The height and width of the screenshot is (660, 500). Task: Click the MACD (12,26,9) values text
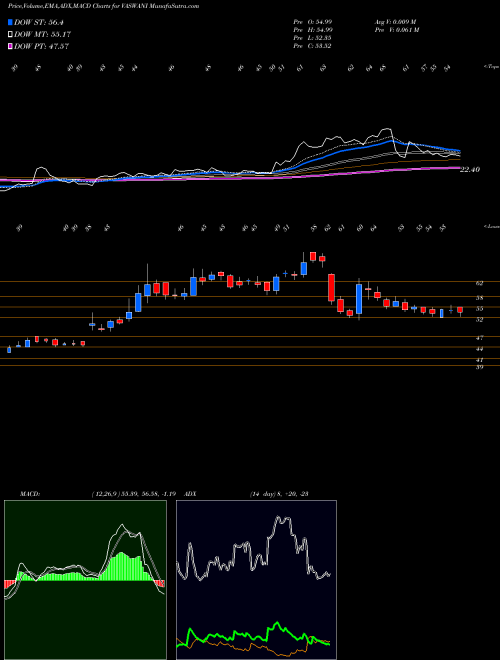[136, 494]
